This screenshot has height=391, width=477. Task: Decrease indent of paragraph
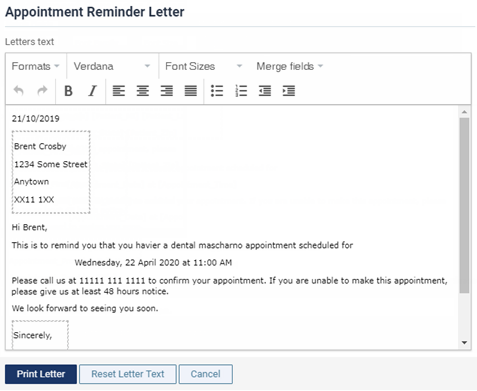[x=265, y=91]
